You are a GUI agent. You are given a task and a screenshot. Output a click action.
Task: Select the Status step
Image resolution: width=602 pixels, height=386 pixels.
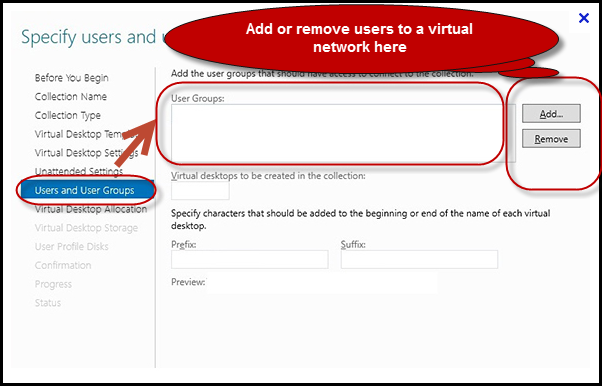click(48, 303)
